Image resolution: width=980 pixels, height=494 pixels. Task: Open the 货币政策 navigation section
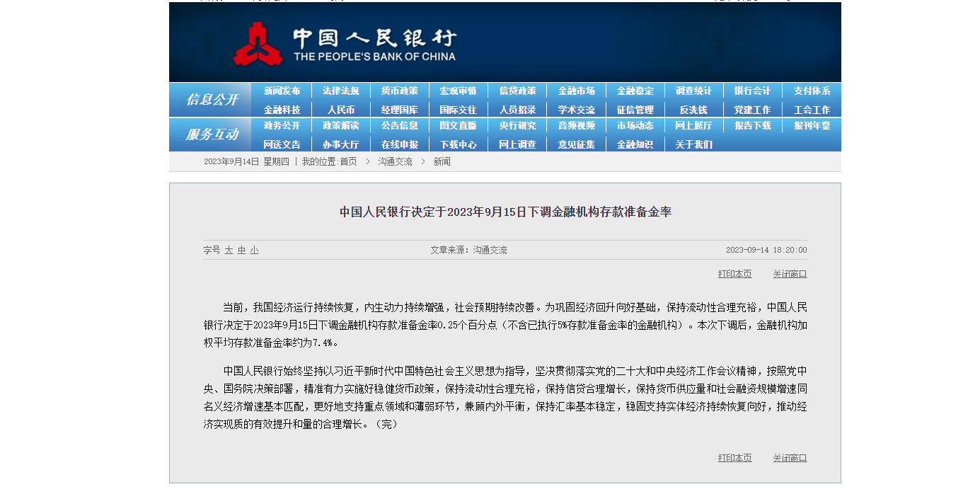pyautogui.click(x=399, y=91)
